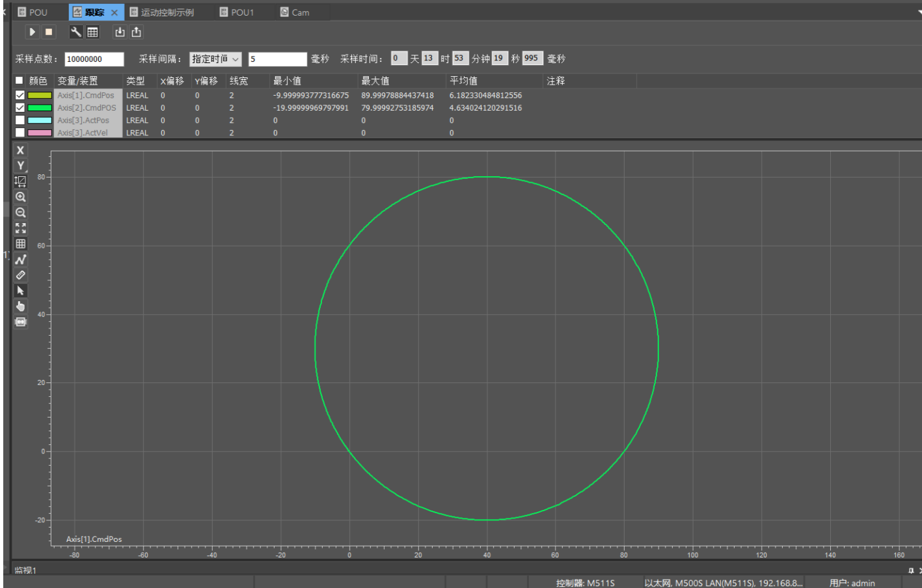Switch to the POU1 tab
922x588 pixels.
237,12
